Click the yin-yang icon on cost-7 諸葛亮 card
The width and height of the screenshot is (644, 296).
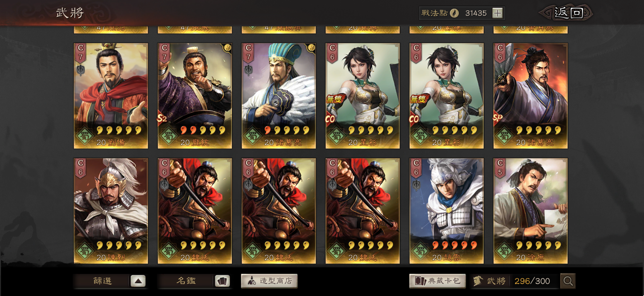click(x=311, y=48)
